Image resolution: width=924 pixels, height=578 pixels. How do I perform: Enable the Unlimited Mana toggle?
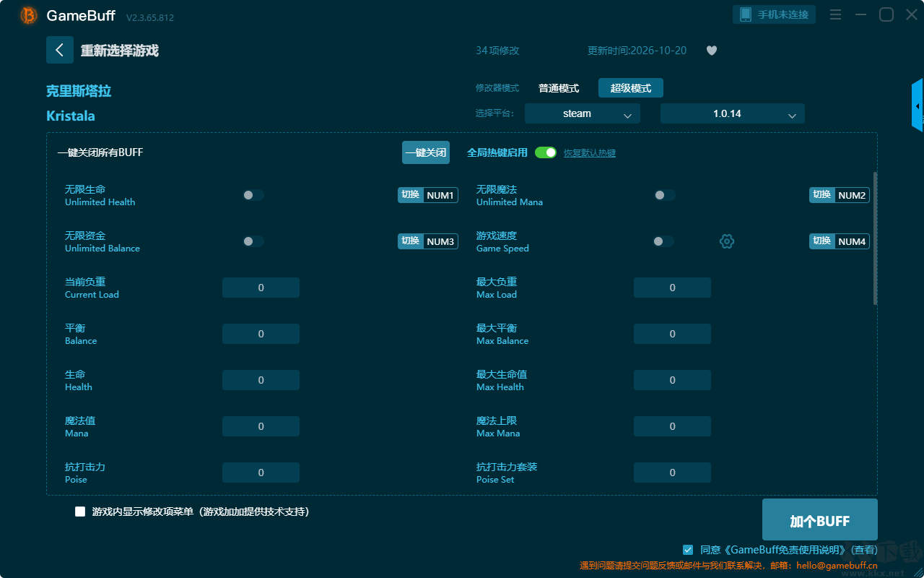coord(665,195)
